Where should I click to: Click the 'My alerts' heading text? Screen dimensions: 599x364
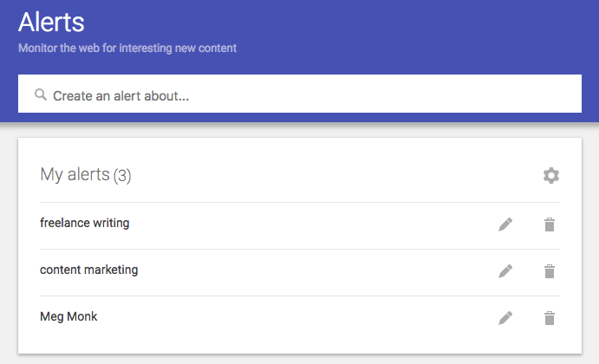pos(75,174)
